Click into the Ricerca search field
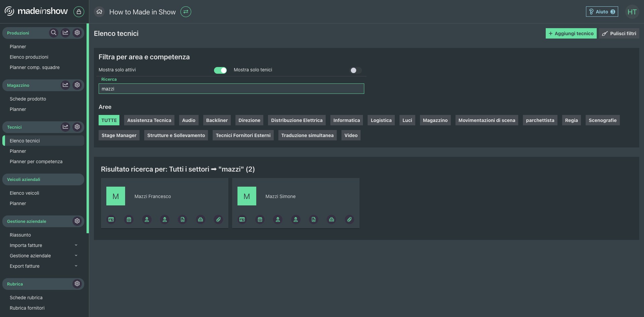 [231, 89]
